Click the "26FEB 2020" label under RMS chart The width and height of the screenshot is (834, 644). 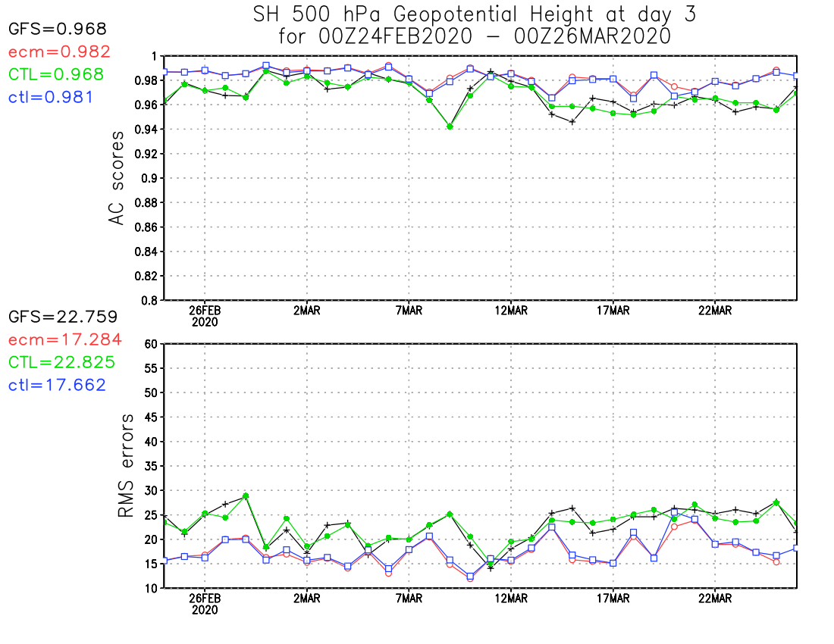click(x=205, y=604)
